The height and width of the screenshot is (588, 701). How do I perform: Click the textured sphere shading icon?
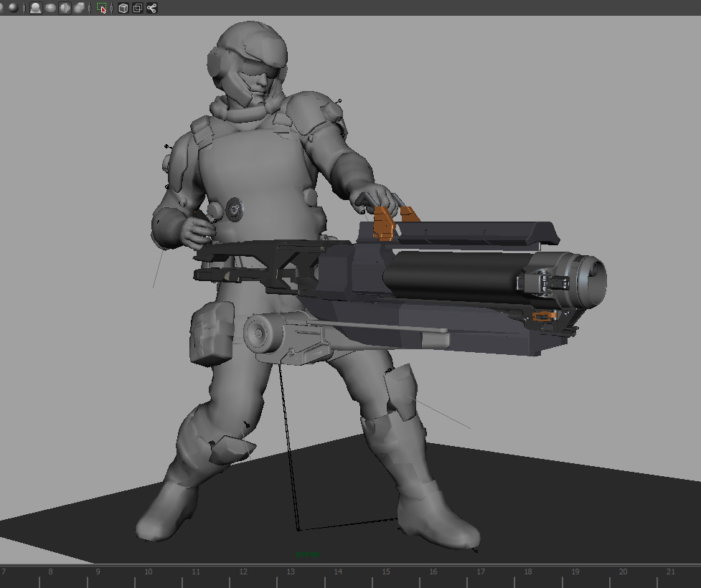[x=12, y=8]
